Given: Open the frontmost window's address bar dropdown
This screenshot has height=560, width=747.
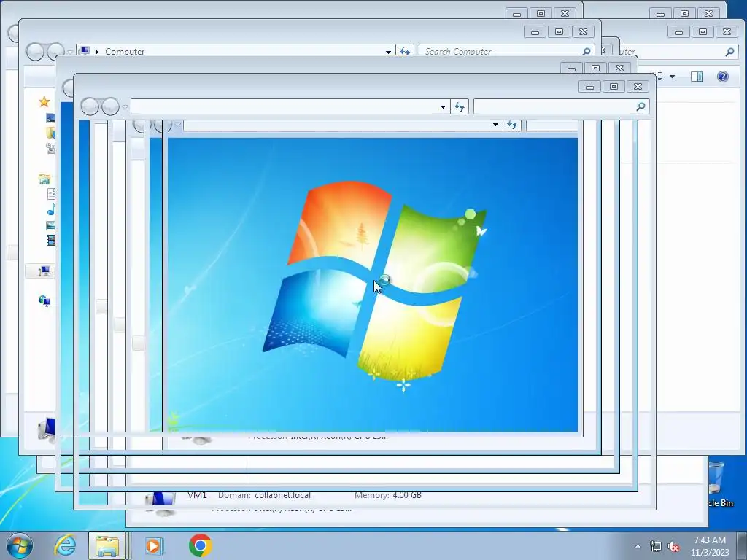Looking at the screenshot, I should click(443, 106).
